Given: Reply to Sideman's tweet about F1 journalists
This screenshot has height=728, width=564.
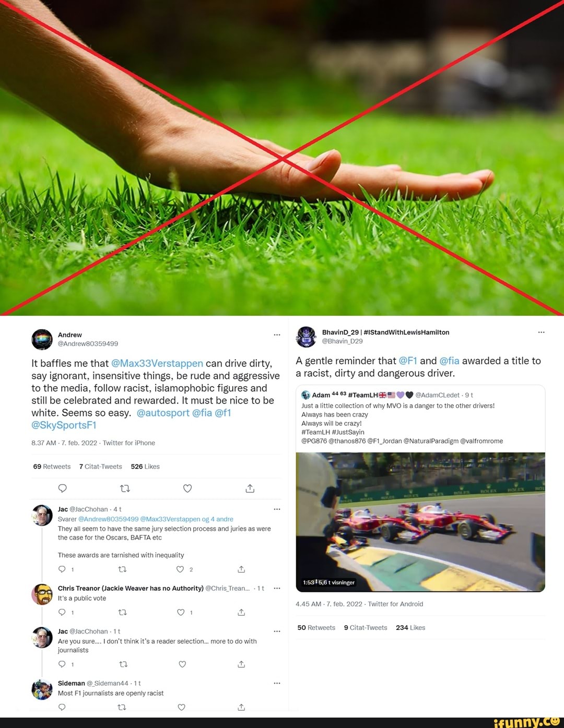Looking at the screenshot, I should click(x=62, y=707).
